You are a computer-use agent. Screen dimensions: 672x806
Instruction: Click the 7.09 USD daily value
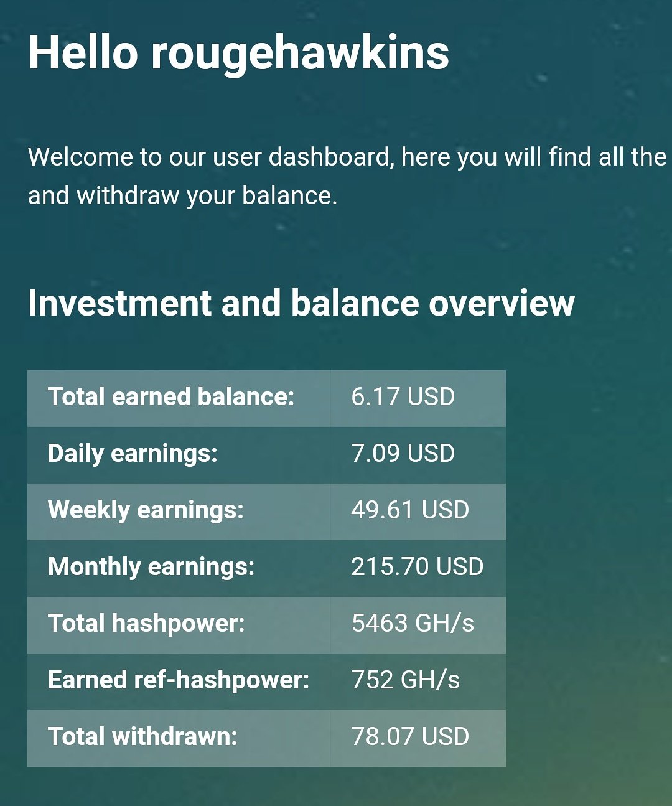click(403, 453)
